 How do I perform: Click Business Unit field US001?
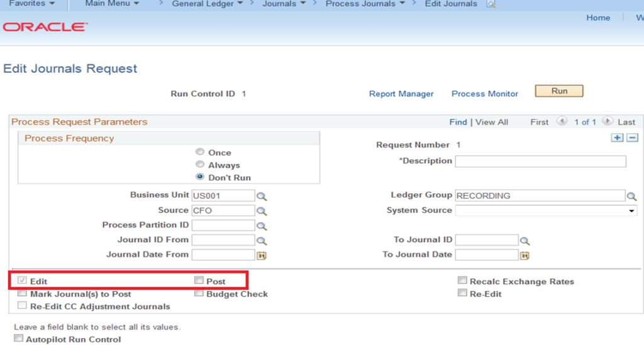[223, 195]
